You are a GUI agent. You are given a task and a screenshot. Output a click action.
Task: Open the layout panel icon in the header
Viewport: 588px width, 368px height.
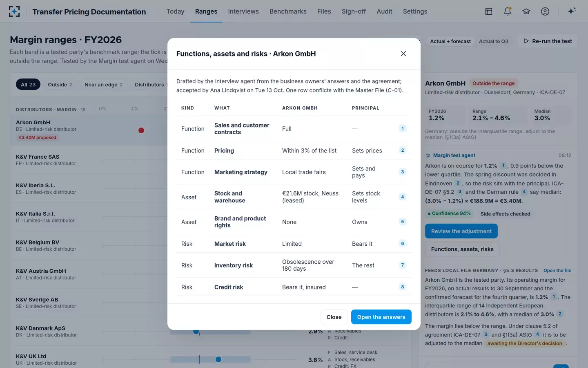[x=489, y=11]
